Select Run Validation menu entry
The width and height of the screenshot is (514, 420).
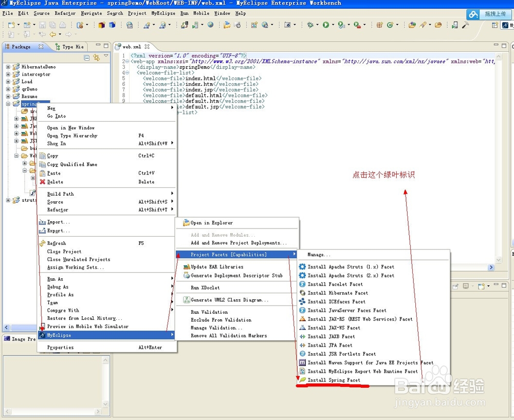click(x=209, y=312)
